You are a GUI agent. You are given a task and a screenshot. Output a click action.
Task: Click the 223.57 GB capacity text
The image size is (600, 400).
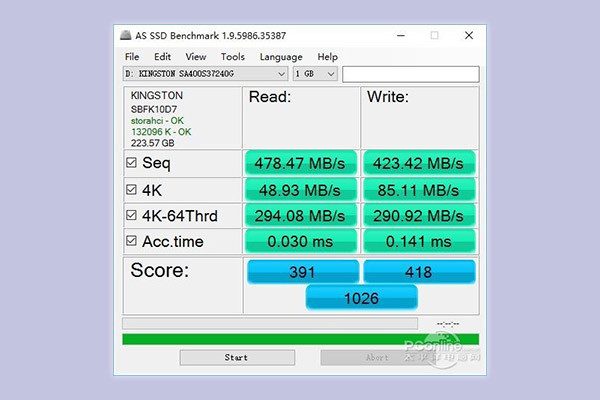[153, 143]
